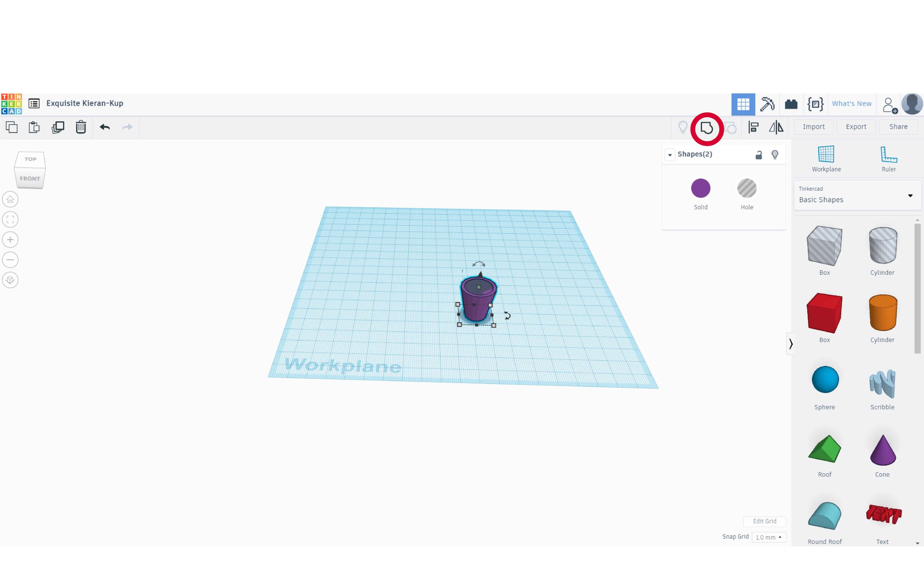Open the Tinkercad dashboard menu icon
This screenshot has width=924, height=567.
[x=34, y=103]
